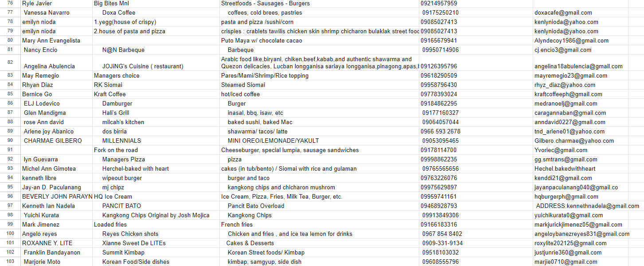Click the "HQ Ice Cream" cell
The image size is (644, 266).
click(x=113, y=196)
